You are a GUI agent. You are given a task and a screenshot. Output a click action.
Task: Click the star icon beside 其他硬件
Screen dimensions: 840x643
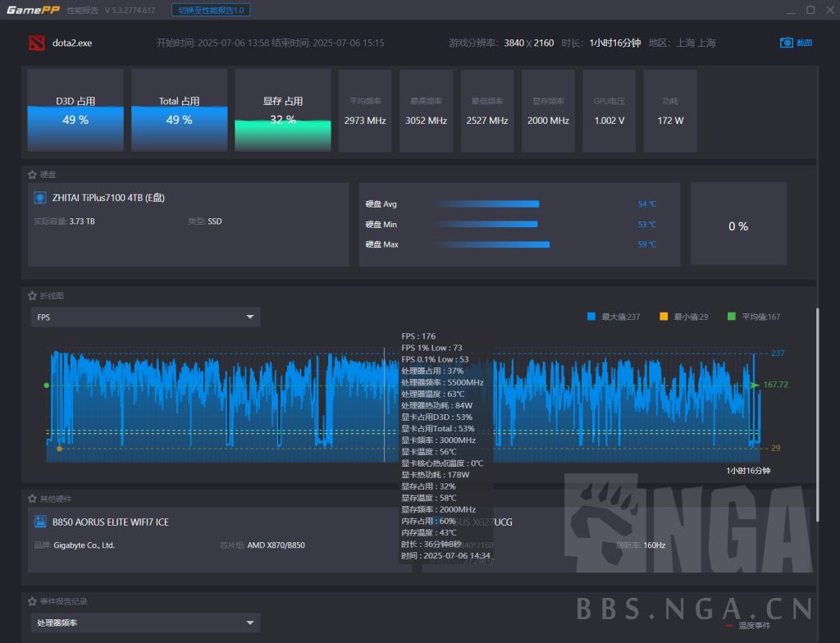pos(32,499)
